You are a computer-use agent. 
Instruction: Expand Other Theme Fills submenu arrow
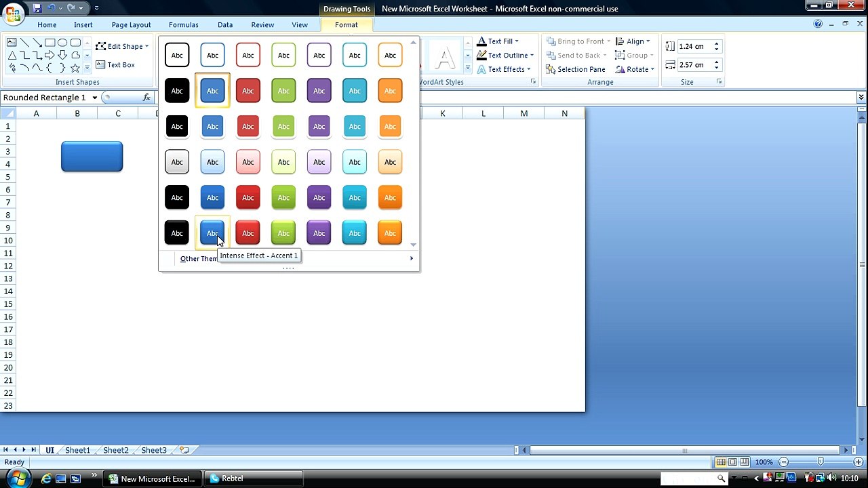click(411, 258)
